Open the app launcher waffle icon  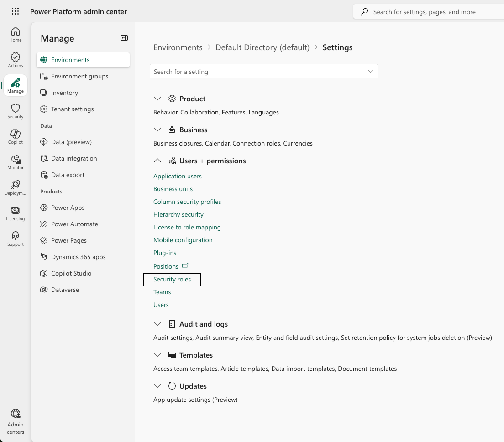pyautogui.click(x=15, y=12)
